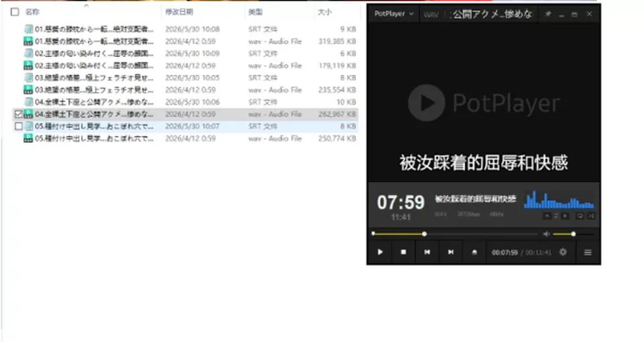The height and width of the screenshot is (342, 644).
Task: Click the 02 SRT document file icon
Action: pos(28,54)
